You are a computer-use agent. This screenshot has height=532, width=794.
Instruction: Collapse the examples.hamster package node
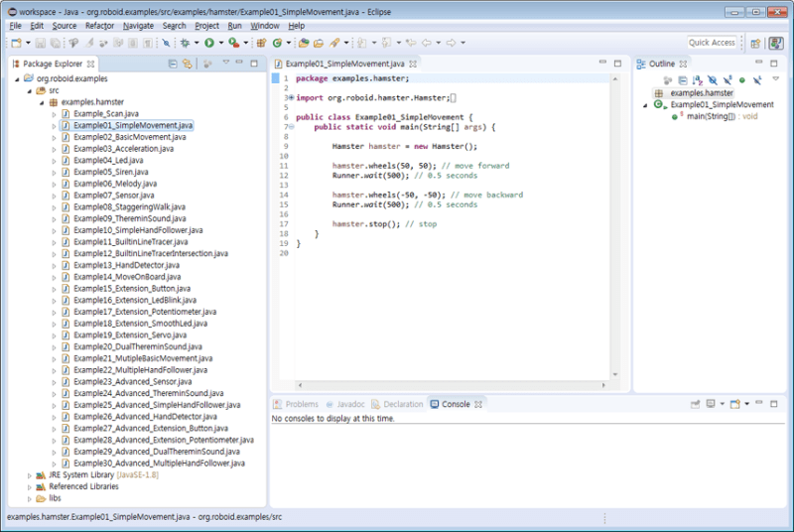click(42, 103)
